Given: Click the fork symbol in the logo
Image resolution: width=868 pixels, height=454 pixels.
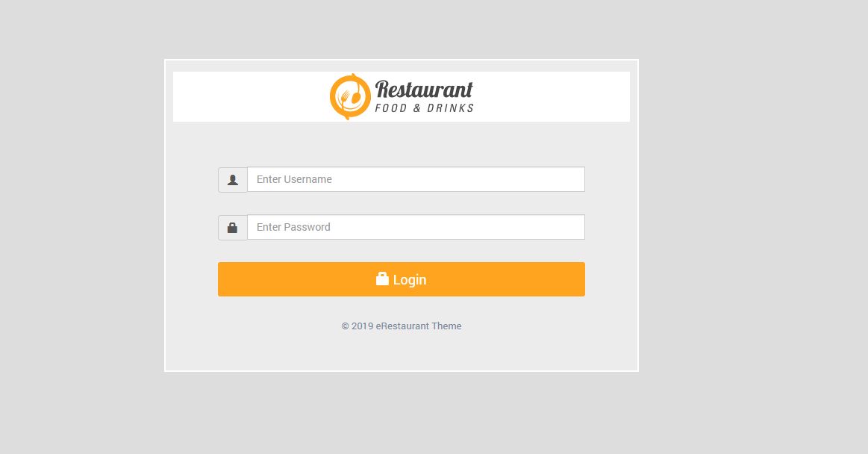Looking at the screenshot, I should (344, 98).
